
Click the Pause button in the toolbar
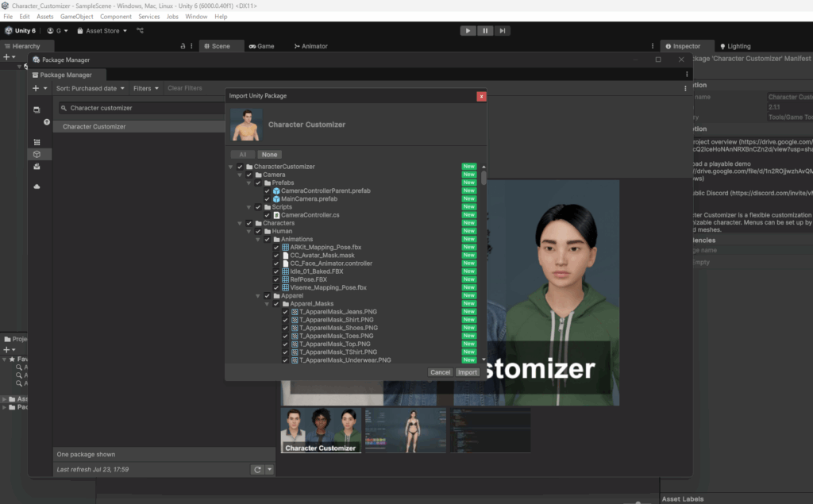point(485,31)
